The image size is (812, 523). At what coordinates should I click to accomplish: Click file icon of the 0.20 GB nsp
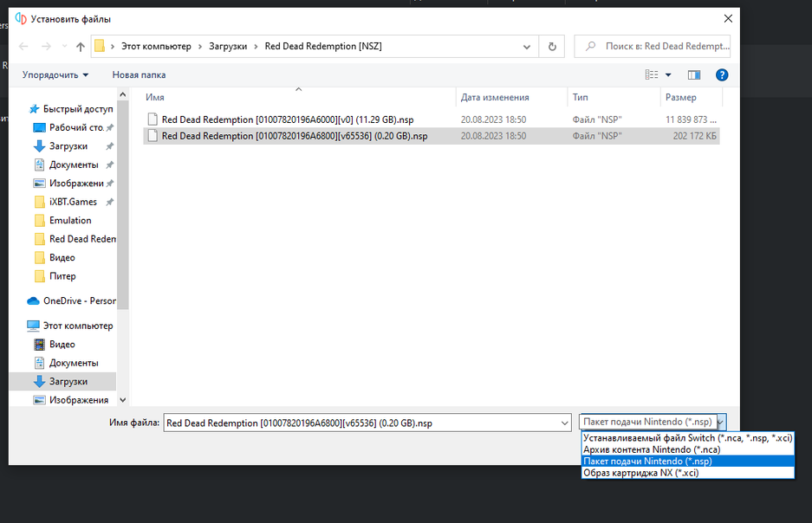(x=153, y=136)
